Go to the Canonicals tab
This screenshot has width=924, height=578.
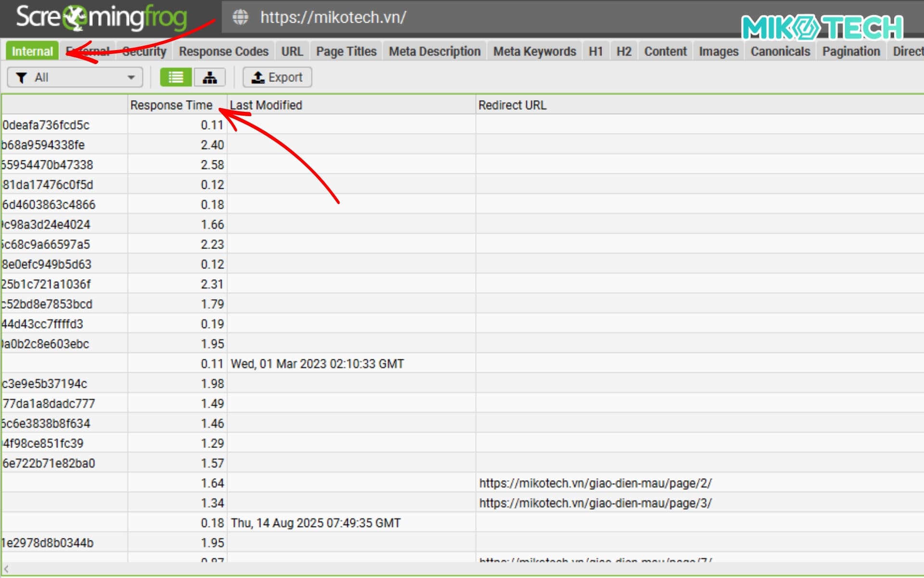pyautogui.click(x=780, y=51)
